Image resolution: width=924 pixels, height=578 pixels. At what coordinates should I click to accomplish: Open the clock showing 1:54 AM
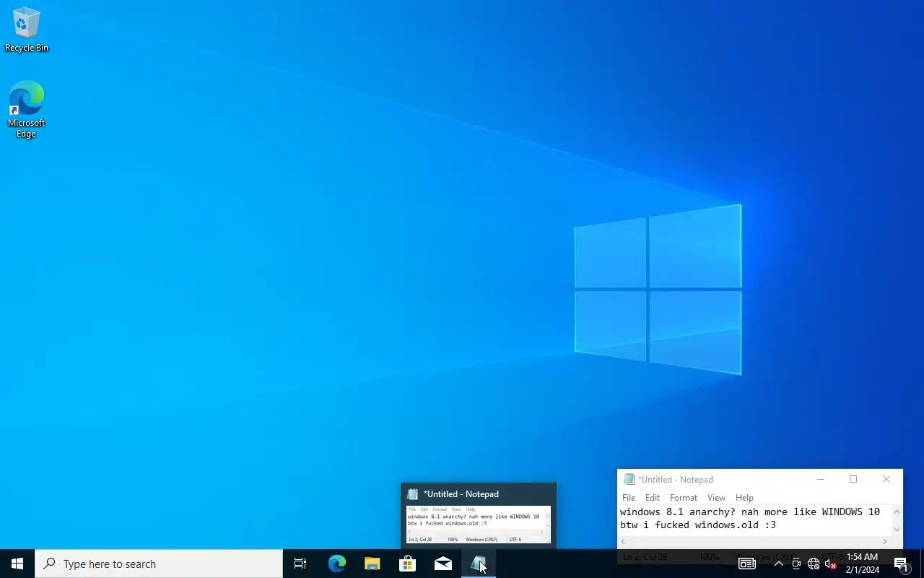pos(862,564)
